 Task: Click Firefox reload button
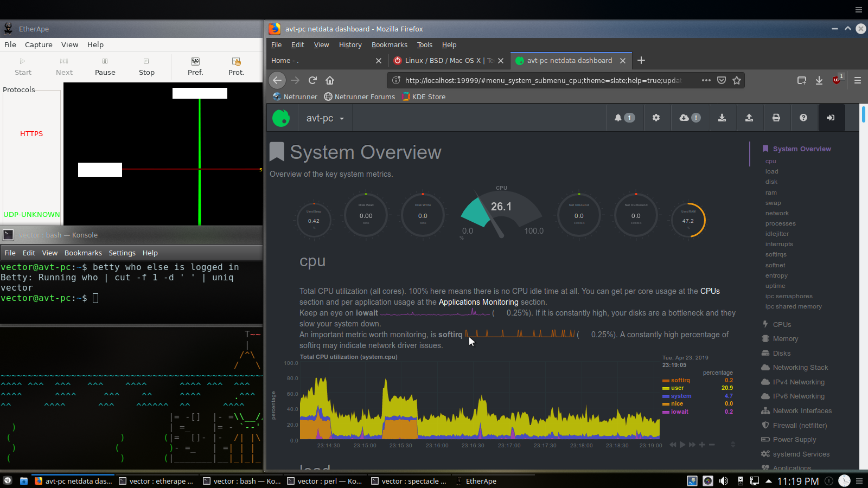tap(312, 80)
